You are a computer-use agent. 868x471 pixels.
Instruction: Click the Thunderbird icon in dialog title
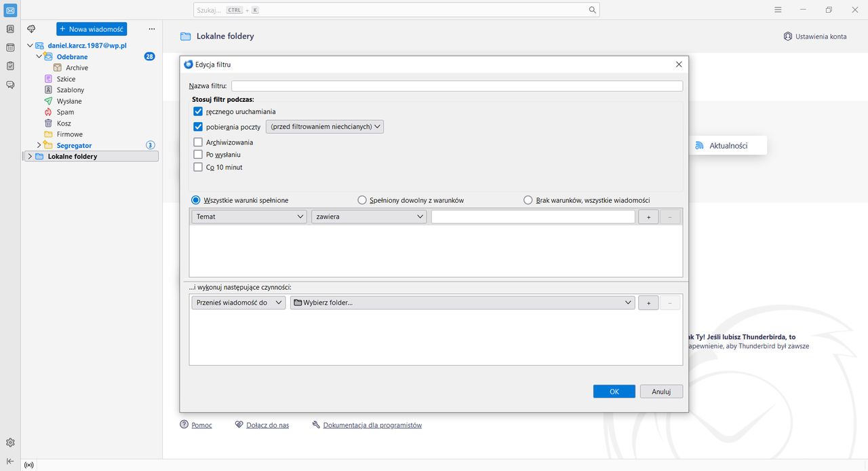189,64
